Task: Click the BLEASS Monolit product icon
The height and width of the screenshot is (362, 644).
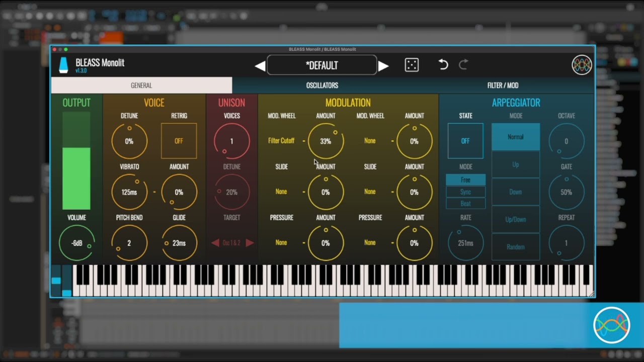Action: [63, 65]
